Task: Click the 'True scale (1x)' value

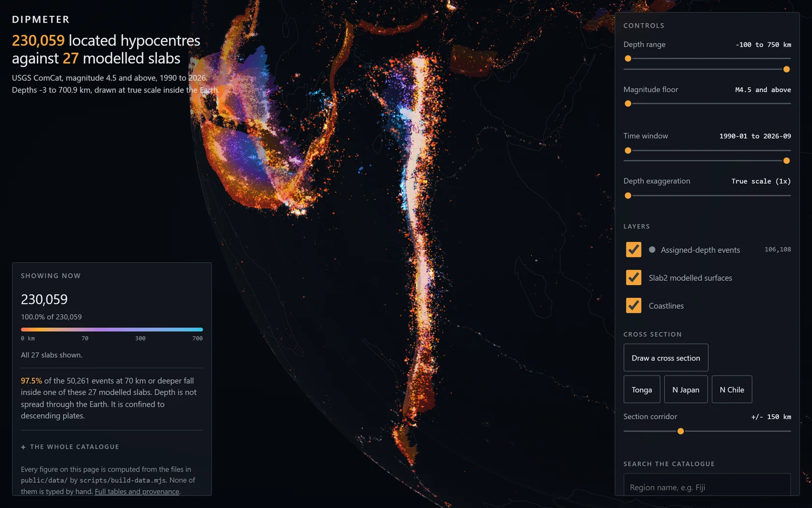Action: [x=761, y=181]
